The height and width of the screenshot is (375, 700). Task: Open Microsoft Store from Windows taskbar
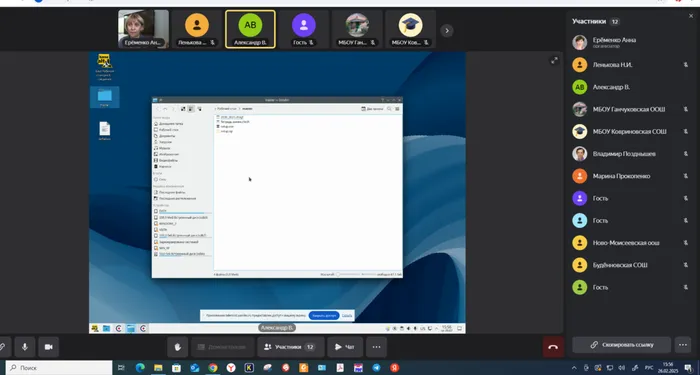coord(176,368)
